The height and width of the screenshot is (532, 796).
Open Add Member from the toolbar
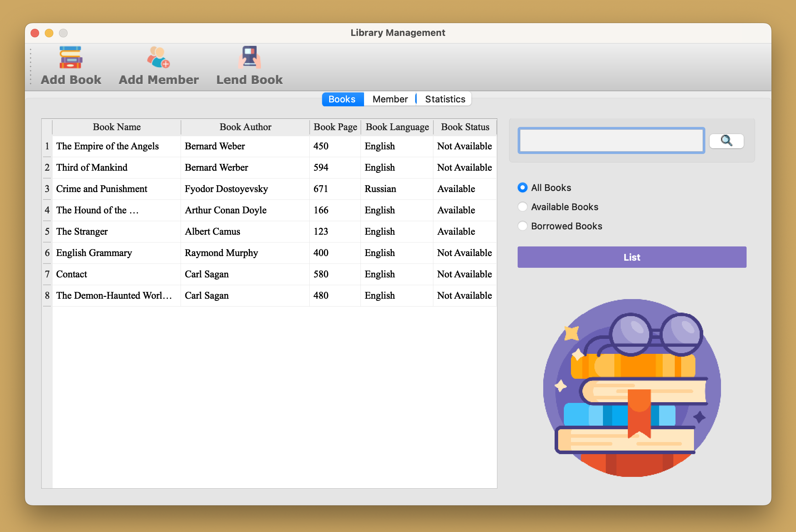159,65
